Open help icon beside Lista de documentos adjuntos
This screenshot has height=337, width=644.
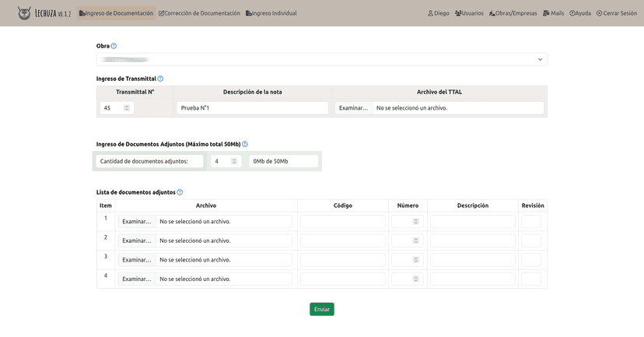tap(180, 192)
